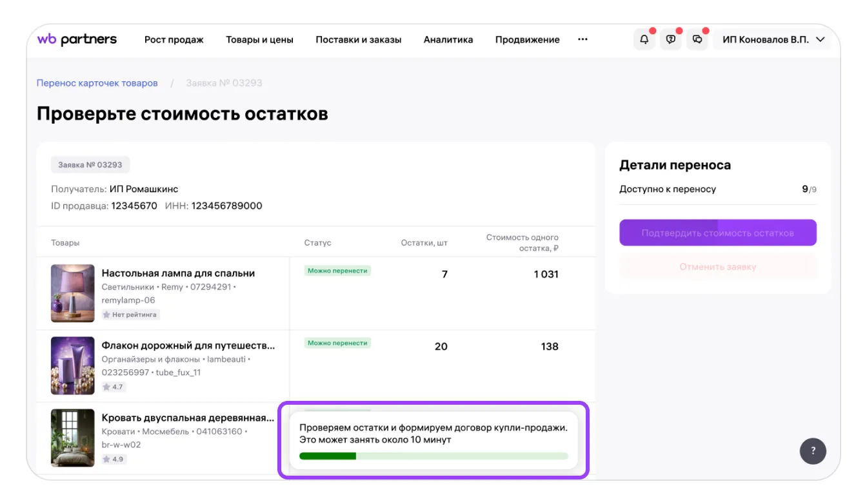Click the 4.9 star rating badge
867x504 pixels.
coord(114,460)
